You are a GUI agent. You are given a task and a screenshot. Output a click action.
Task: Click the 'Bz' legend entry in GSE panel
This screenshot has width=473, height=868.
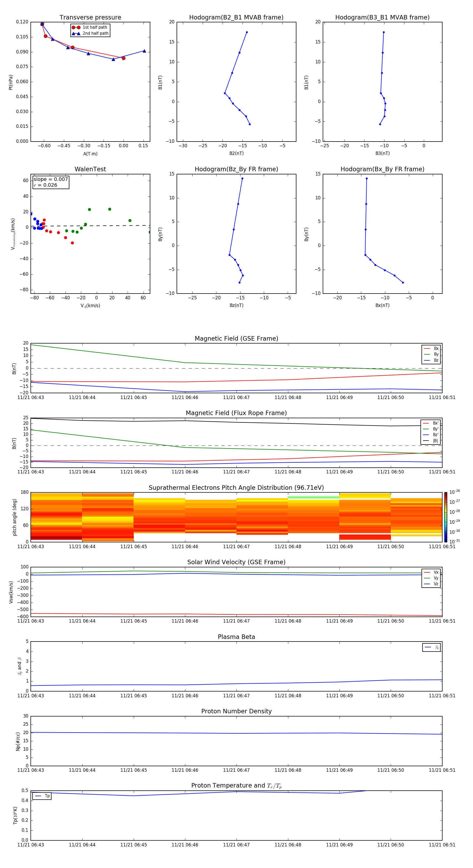[x=431, y=360]
